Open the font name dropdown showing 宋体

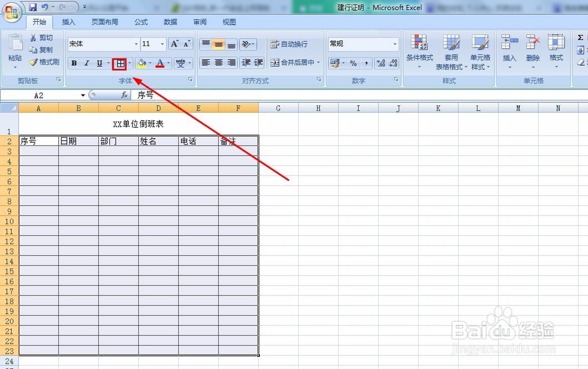click(x=136, y=43)
